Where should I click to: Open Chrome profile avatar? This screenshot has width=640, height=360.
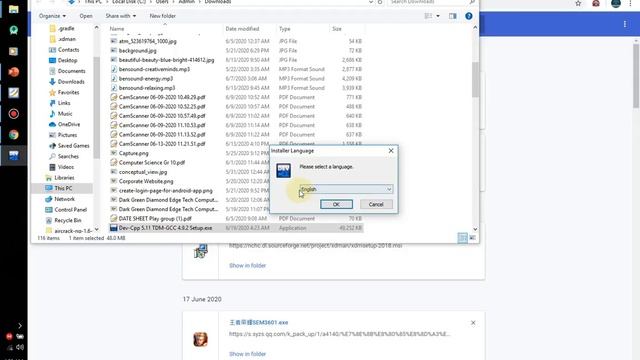[x=616, y=3]
